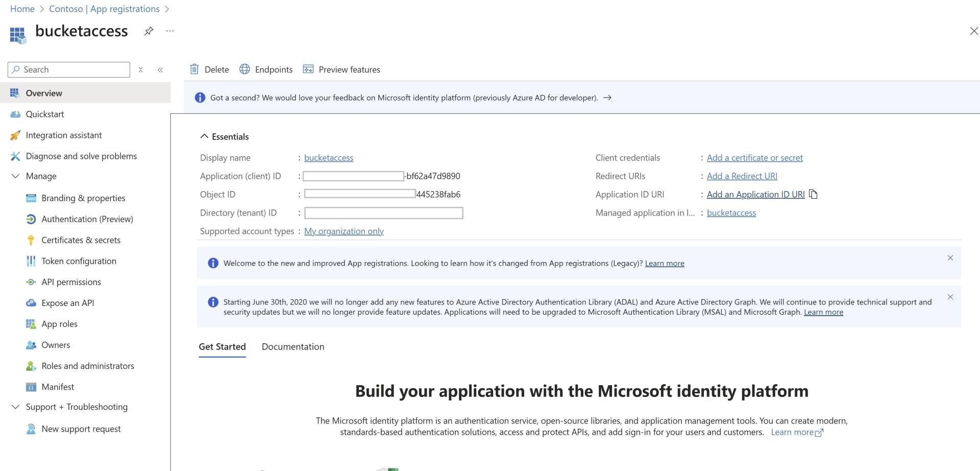
Task: Open the managed application bucketaccess link
Action: click(x=731, y=213)
